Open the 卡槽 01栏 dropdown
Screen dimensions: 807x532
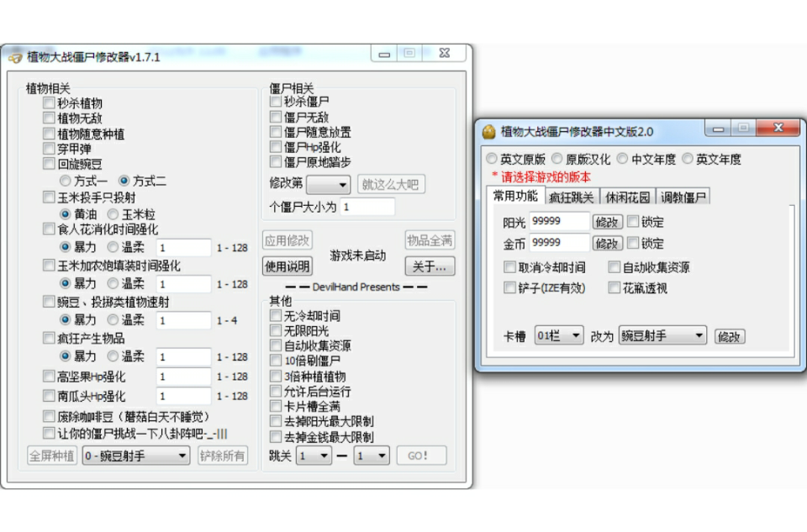pos(559,336)
